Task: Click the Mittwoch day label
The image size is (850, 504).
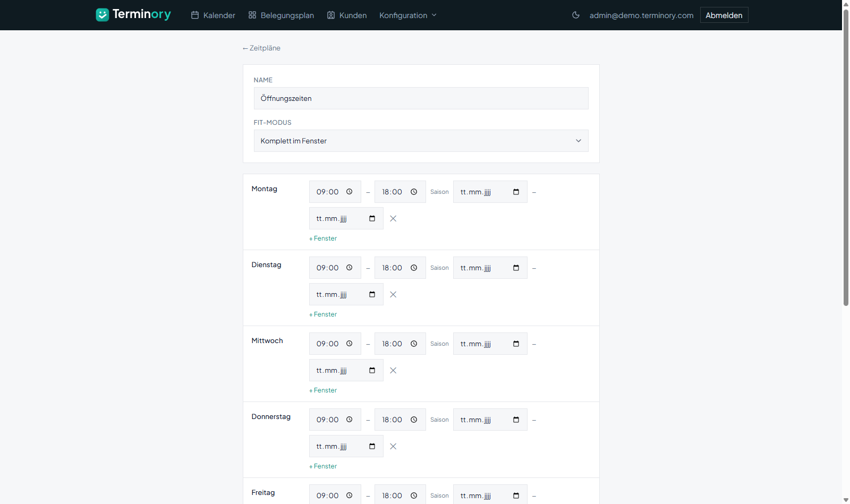Action: click(x=267, y=340)
